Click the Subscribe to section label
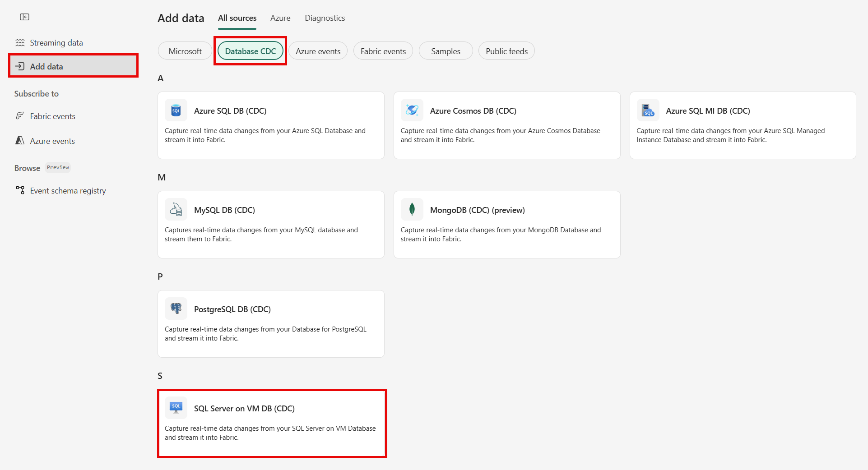 [x=37, y=94]
